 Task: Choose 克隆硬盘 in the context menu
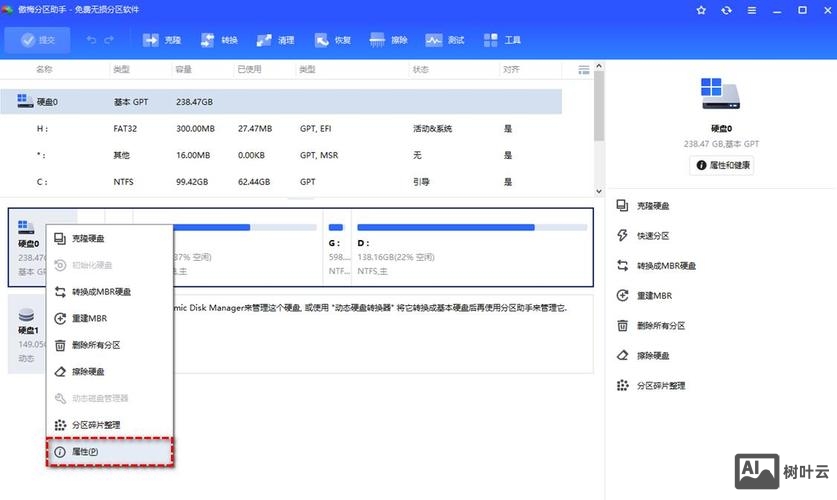109,238
